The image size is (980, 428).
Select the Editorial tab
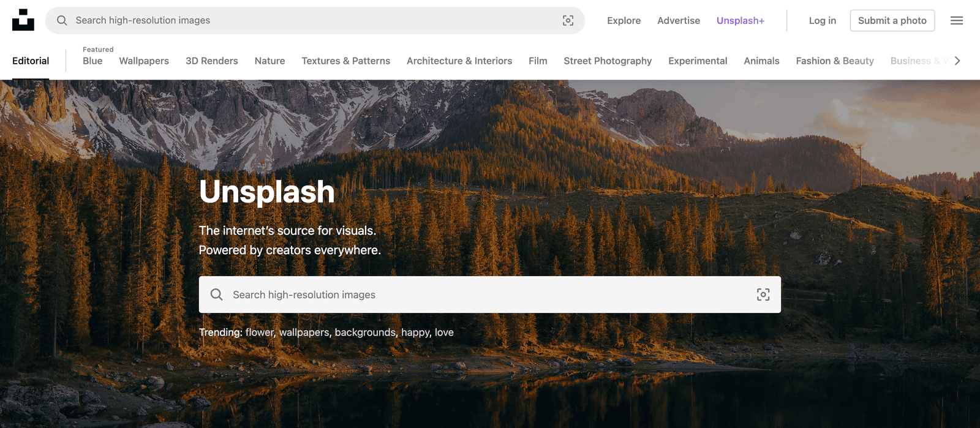tap(31, 61)
